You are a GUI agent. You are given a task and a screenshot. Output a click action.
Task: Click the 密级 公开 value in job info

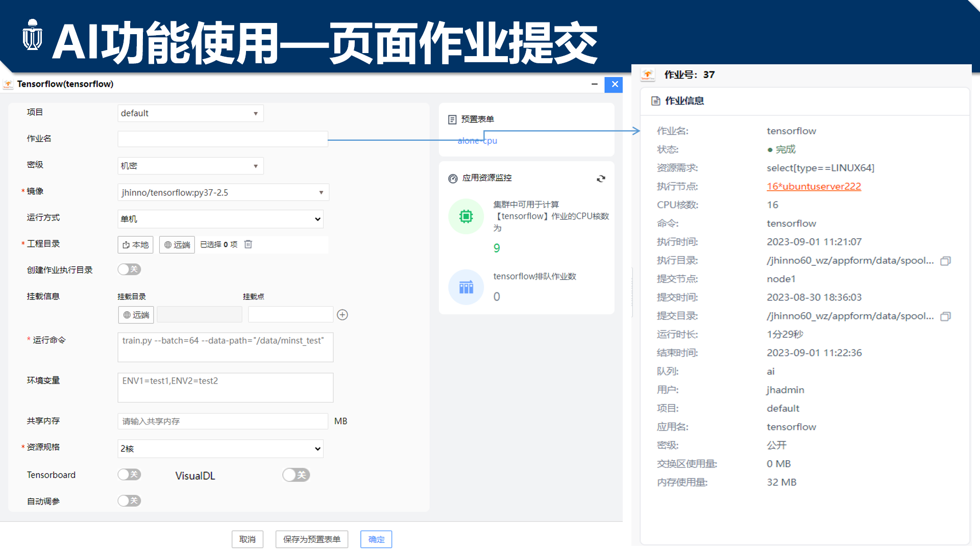click(x=776, y=445)
